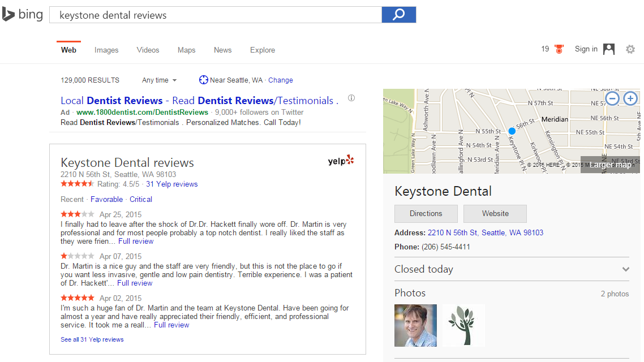The image size is (644, 362).
Task: Click the search magnifier button
Action: [x=398, y=15]
